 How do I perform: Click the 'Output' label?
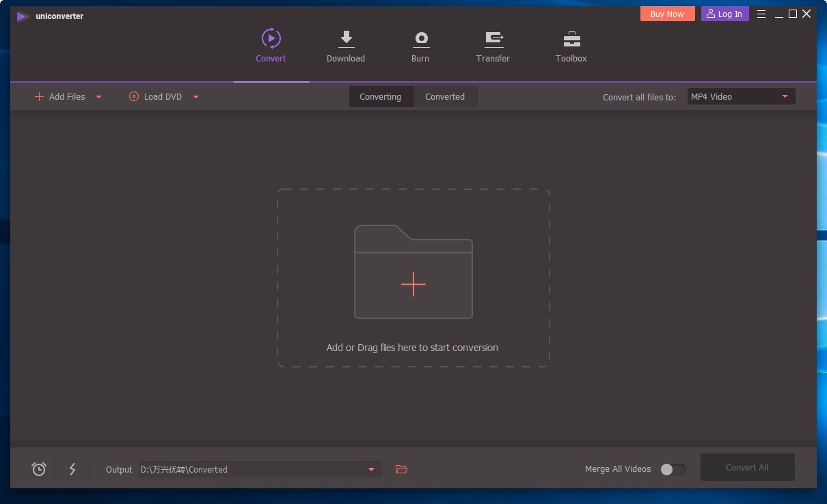[x=119, y=470]
